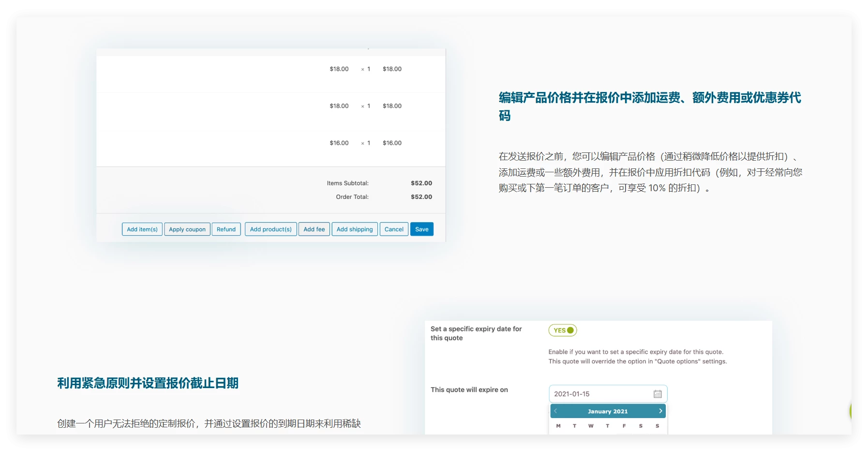Click the calendar icon in expiry date field
Screen dimensions: 868x451
658,394
